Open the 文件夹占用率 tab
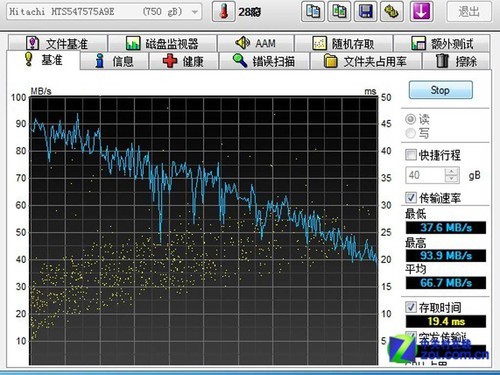Screen dimensions: 500x375 click(366, 61)
